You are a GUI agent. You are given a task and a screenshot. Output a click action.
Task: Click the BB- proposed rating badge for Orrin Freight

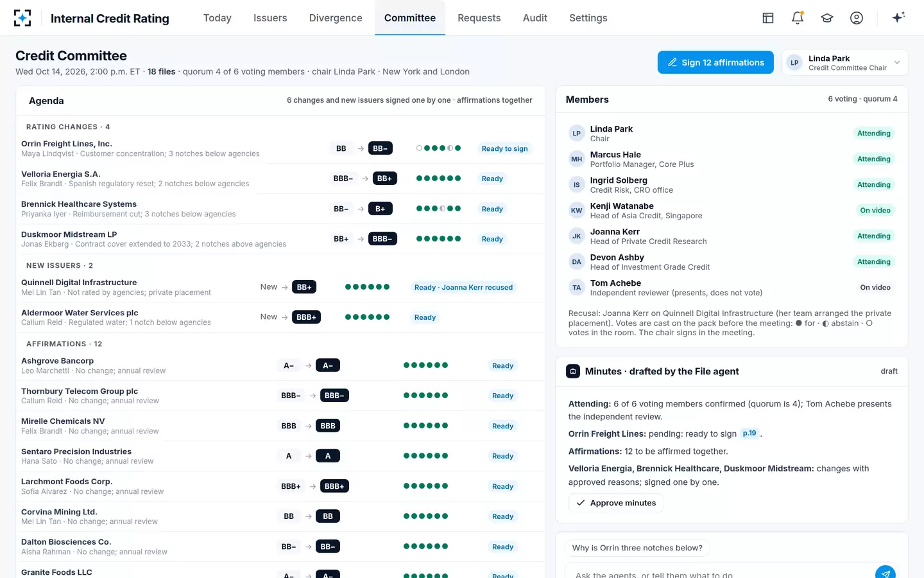[x=381, y=148]
